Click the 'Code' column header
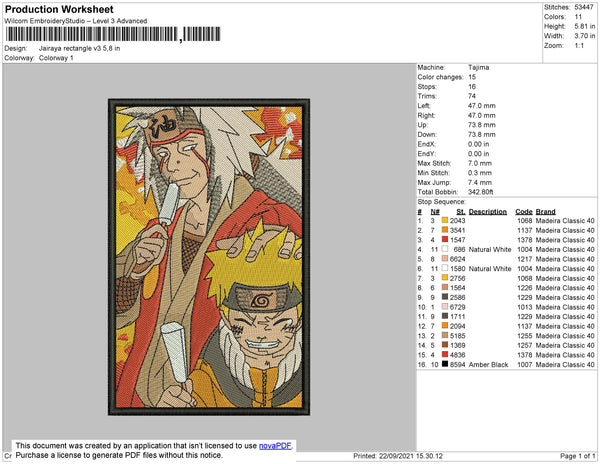Viewport: 600px width, 464px height. point(524,212)
